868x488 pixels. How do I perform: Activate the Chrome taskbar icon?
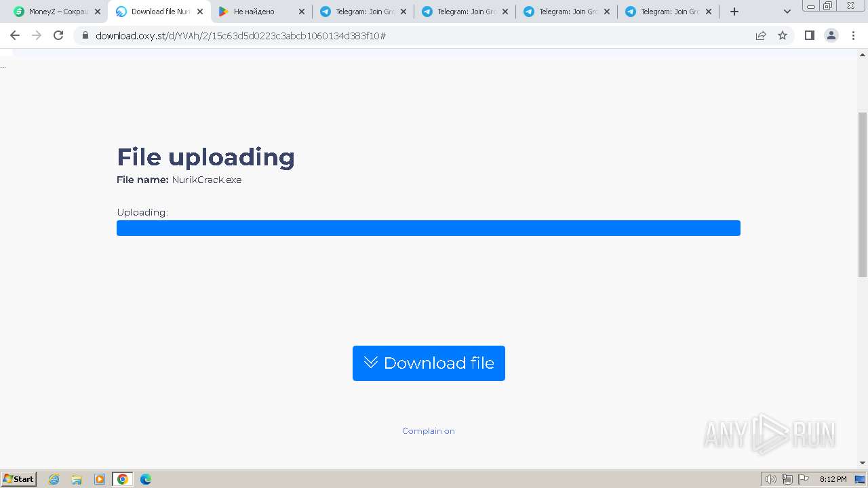123,479
